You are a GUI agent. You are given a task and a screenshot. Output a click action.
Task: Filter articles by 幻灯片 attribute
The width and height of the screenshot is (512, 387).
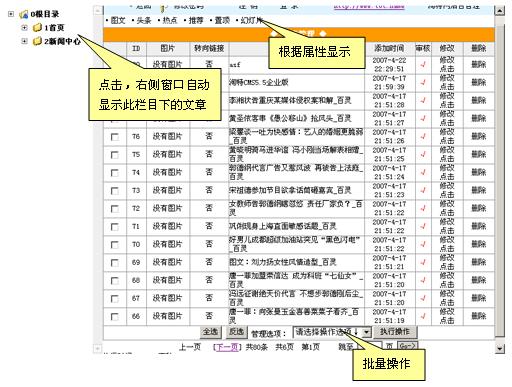tap(252, 20)
